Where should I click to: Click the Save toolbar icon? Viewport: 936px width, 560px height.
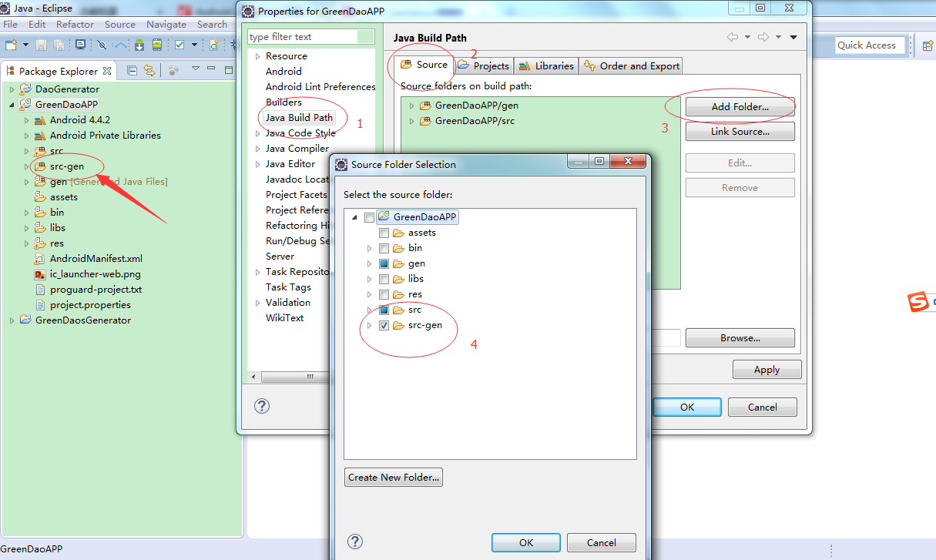[42, 45]
